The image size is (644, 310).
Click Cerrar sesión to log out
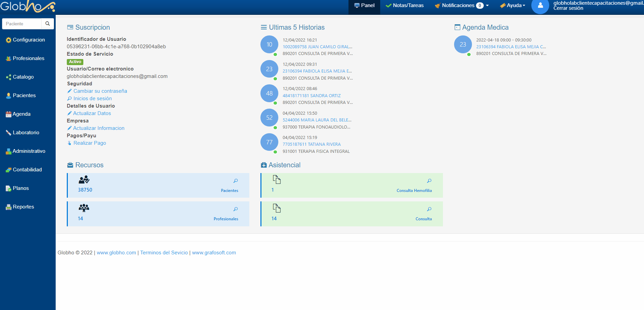point(568,8)
